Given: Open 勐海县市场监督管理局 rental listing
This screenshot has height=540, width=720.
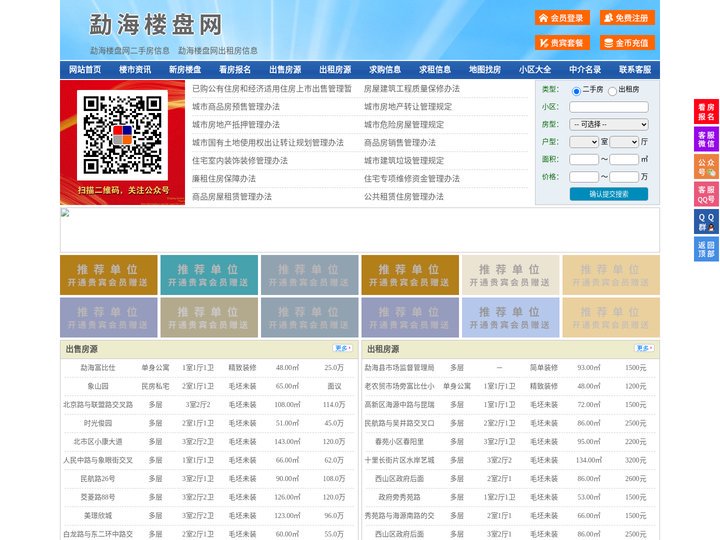Looking at the screenshot, I should click(399, 368).
